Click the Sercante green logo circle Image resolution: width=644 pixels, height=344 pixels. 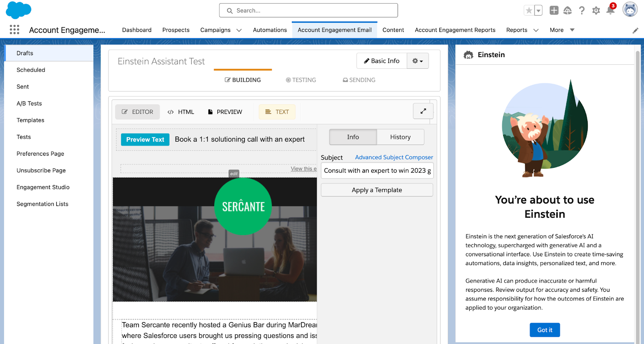pos(244,206)
